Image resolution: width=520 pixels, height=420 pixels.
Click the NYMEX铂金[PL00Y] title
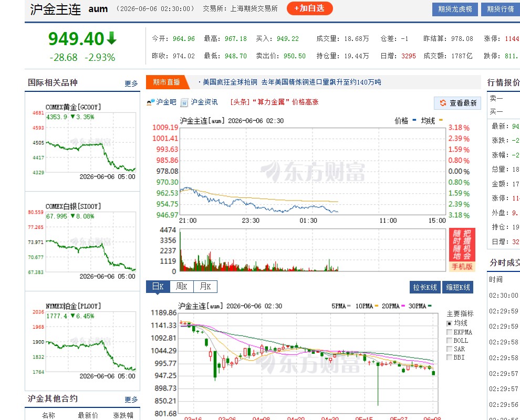pos(73,306)
